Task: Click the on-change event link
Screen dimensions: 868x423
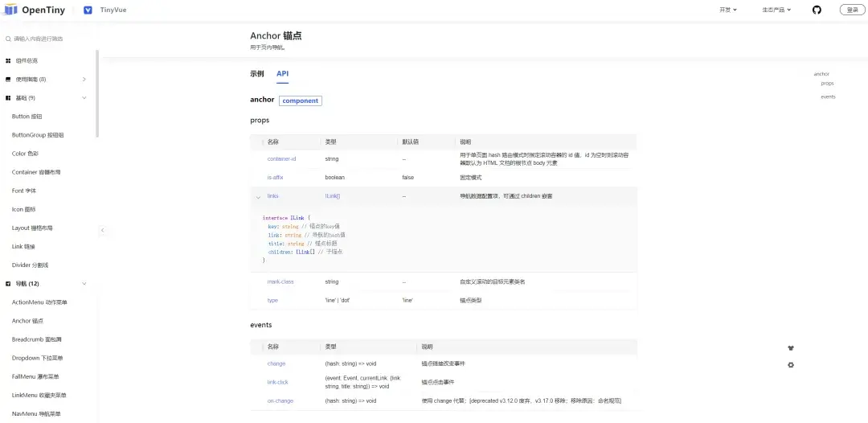Action: click(280, 400)
